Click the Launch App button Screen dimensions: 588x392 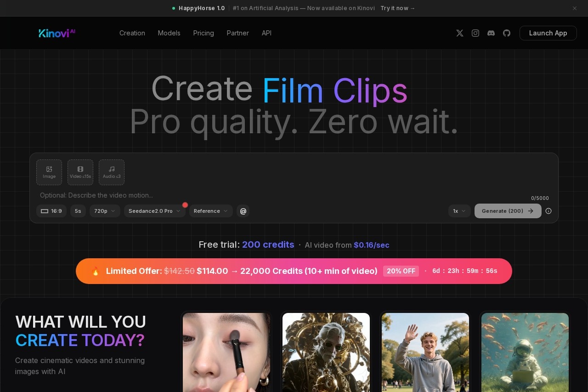point(548,33)
